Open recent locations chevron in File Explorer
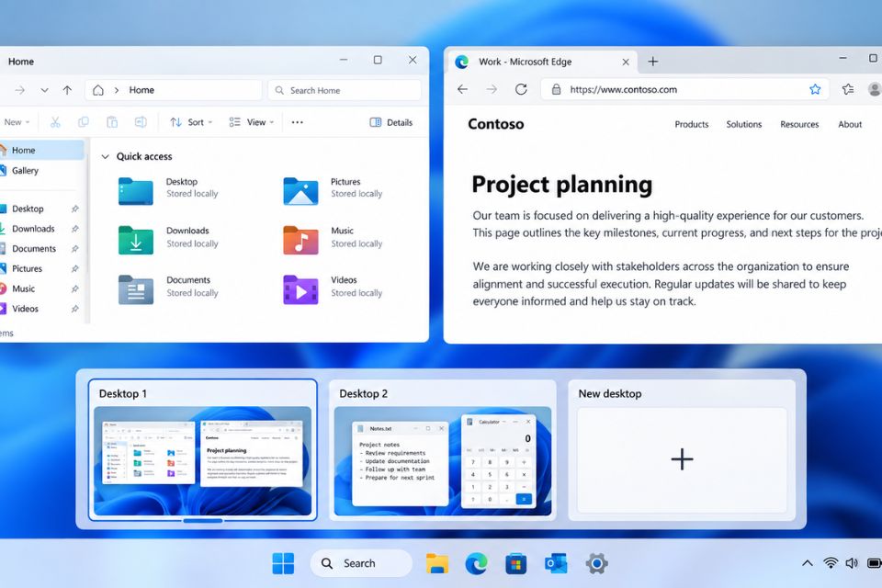 (x=44, y=90)
